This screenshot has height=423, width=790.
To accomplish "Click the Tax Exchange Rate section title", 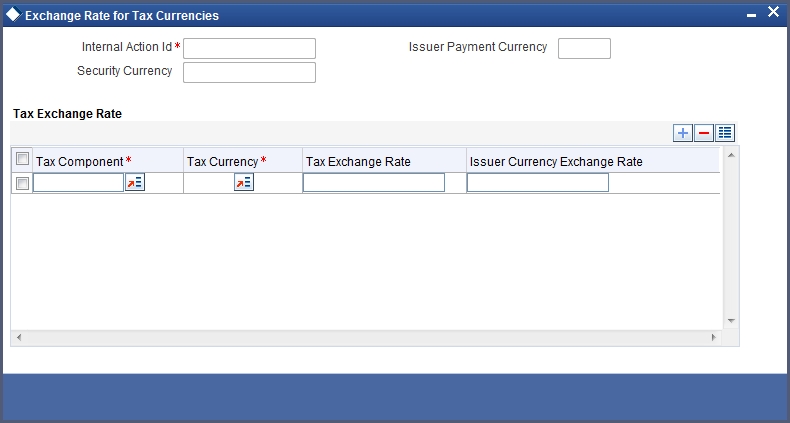I will [68, 114].
